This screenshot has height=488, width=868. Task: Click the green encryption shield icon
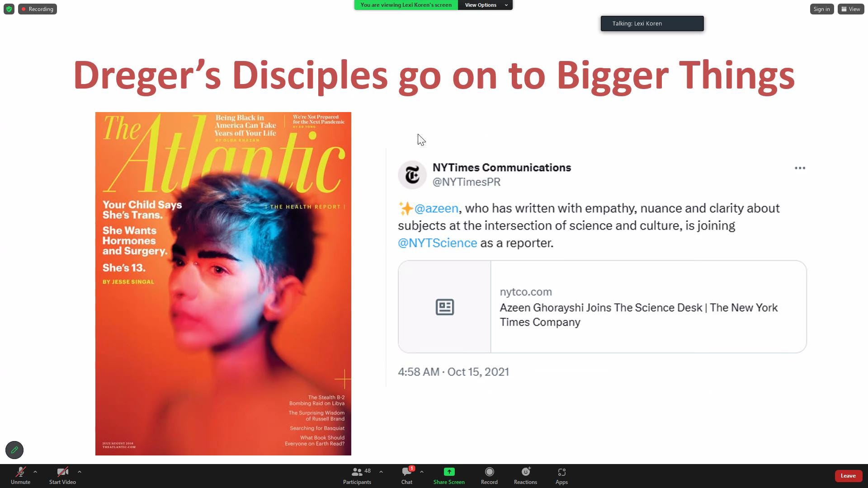tap(9, 9)
